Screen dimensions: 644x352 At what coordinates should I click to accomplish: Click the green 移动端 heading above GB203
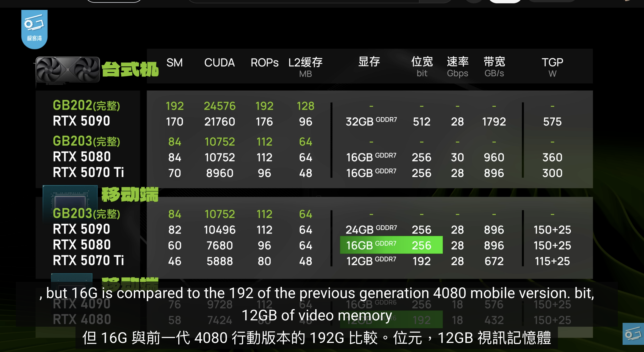130,194
